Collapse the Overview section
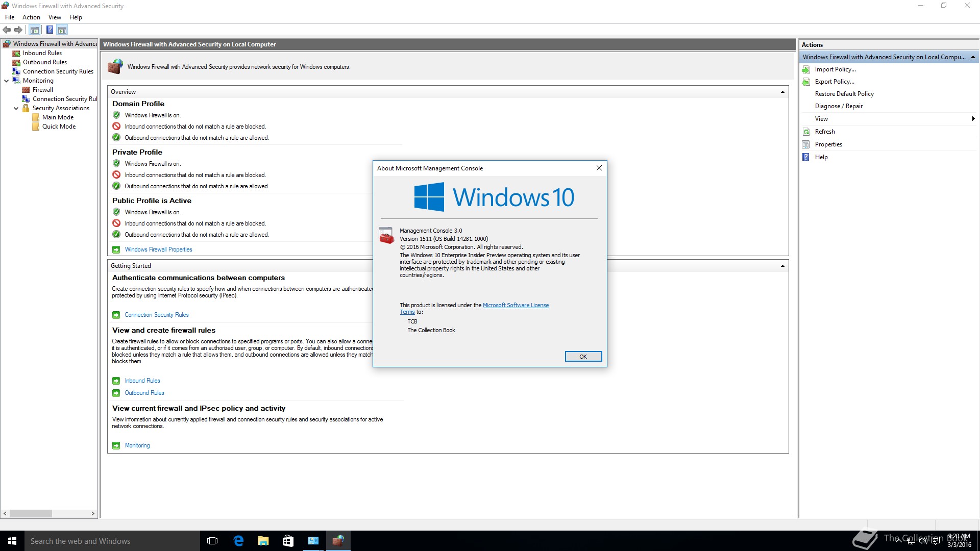 (x=782, y=92)
